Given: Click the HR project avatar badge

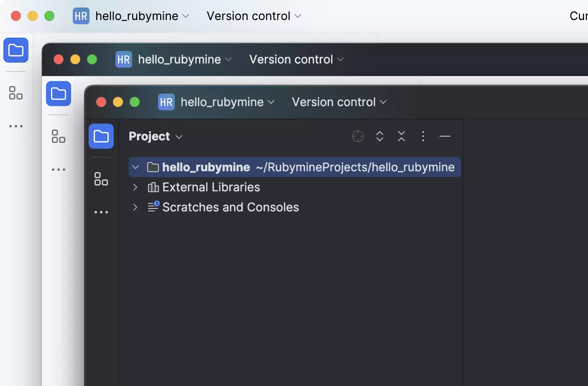Looking at the screenshot, I should (x=166, y=102).
